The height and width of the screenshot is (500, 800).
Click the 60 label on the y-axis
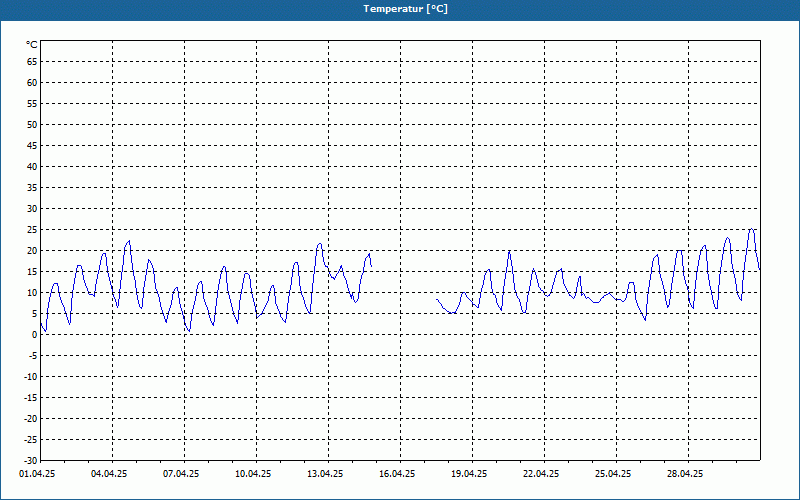click(x=32, y=83)
